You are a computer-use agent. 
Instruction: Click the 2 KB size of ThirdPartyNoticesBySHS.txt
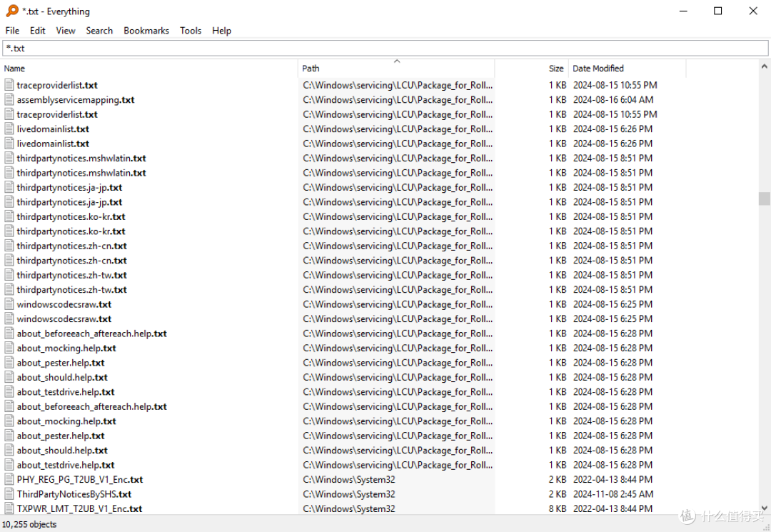click(558, 494)
